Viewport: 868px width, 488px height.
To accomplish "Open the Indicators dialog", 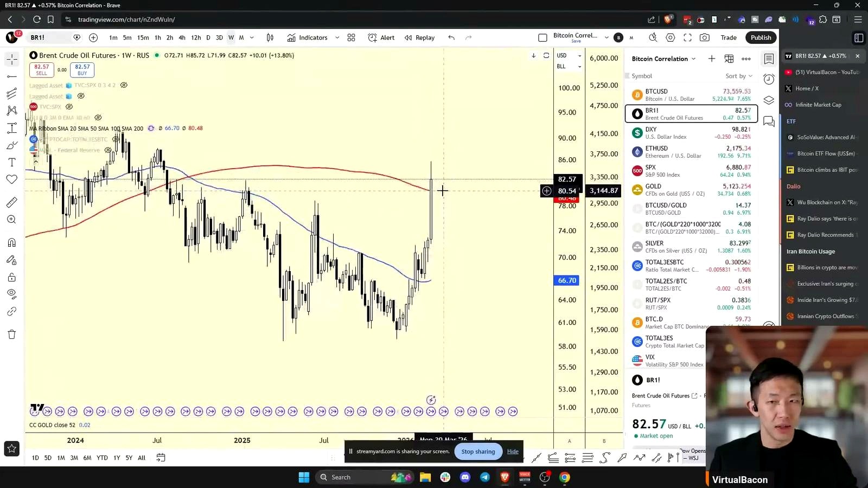I will pos(308,37).
